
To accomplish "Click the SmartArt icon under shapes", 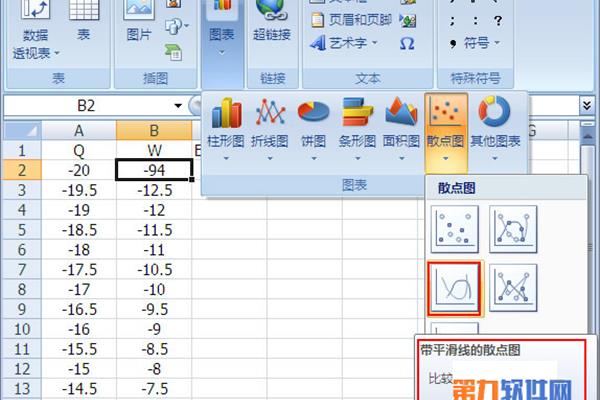I will pyautogui.click(x=173, y=52).
